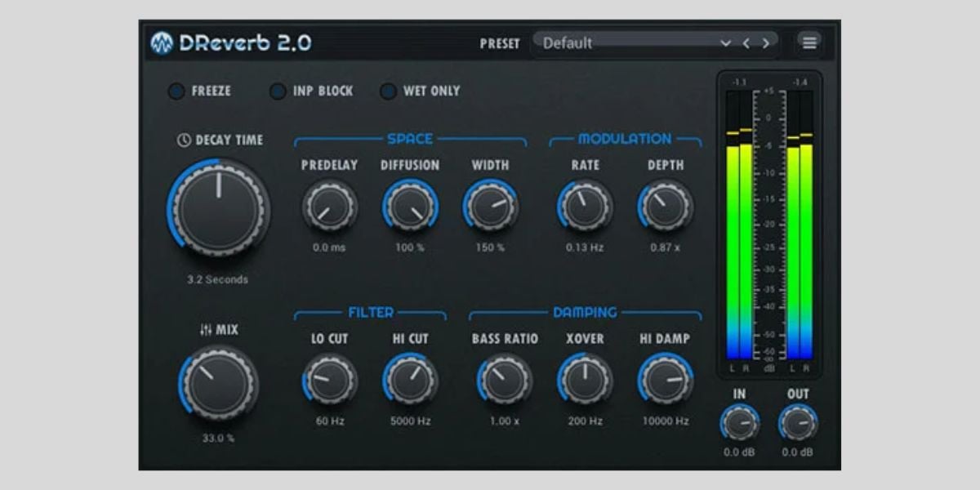Image resolution: width=980 pixels, height=490 pixels.
Task: Click the modulation Rate knob
Action: pos(586,206)
